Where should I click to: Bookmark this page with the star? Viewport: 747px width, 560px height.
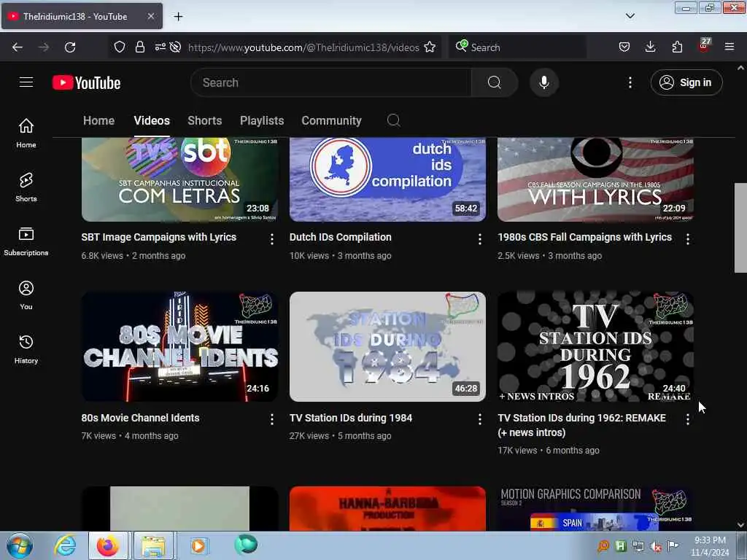(x=430, y=47)
